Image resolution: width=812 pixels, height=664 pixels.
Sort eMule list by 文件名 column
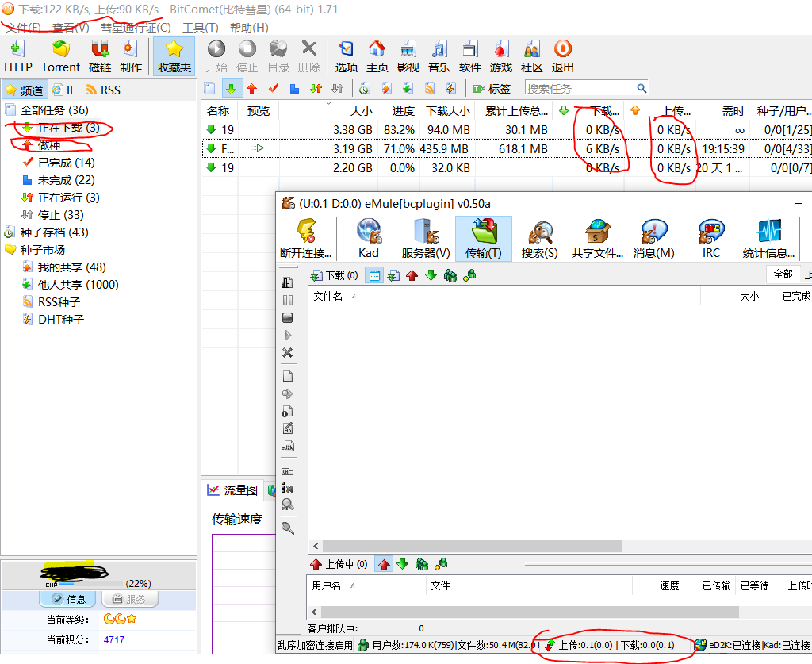pyautogui.click(x=327, y=296)
